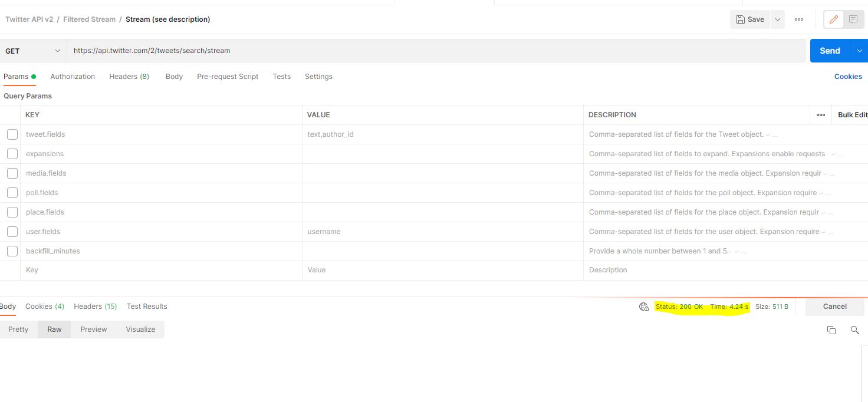Click the text,author_id value cell
Viewport: 868px width, 402px height.
pyautogui.click(x=442, y=134)
